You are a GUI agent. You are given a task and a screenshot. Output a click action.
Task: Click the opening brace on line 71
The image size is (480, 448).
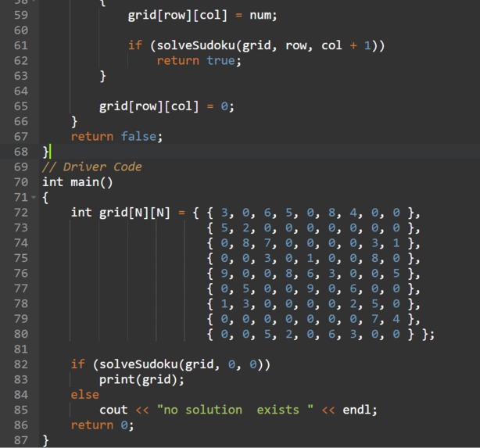45,198
